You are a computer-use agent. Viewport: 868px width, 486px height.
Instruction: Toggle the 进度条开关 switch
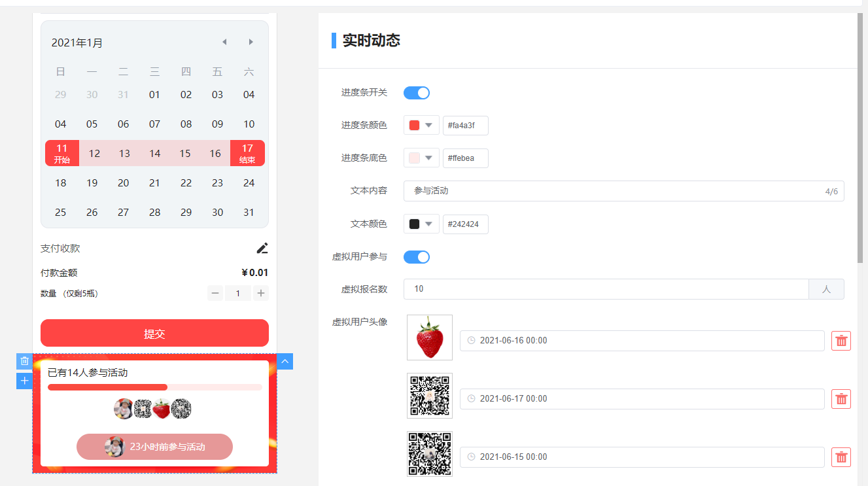417,93
